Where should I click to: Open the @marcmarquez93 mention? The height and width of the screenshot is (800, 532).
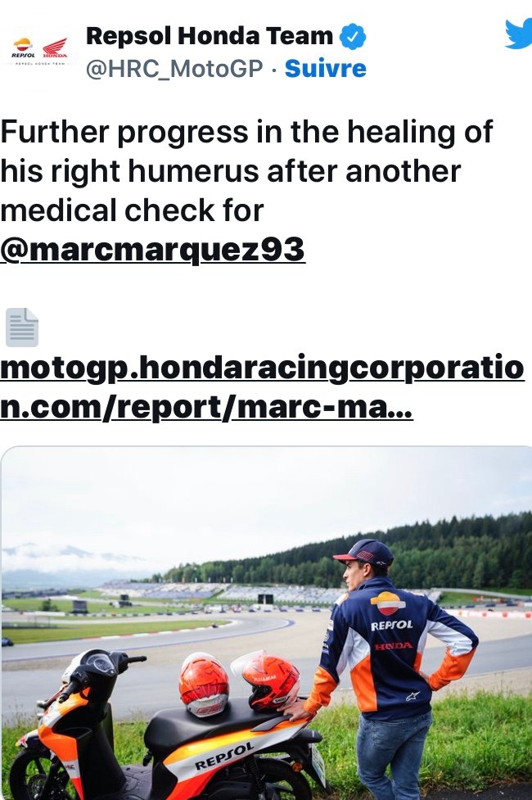coord(152,250)
